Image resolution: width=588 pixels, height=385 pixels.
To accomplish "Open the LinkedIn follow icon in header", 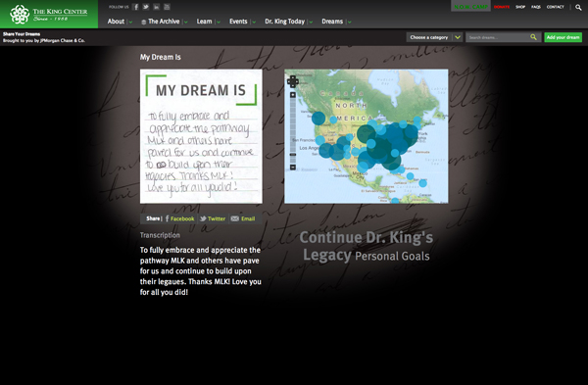I will [157, 7].
